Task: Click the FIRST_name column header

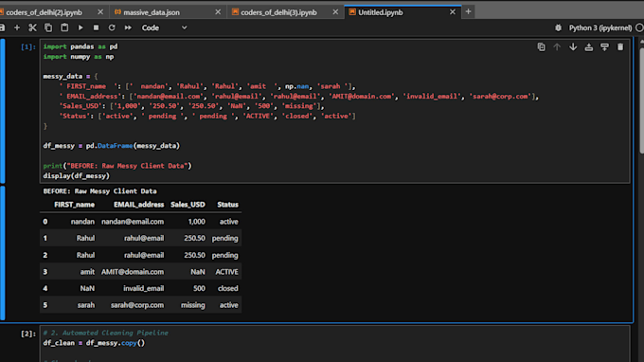Action: click(74, 205)
